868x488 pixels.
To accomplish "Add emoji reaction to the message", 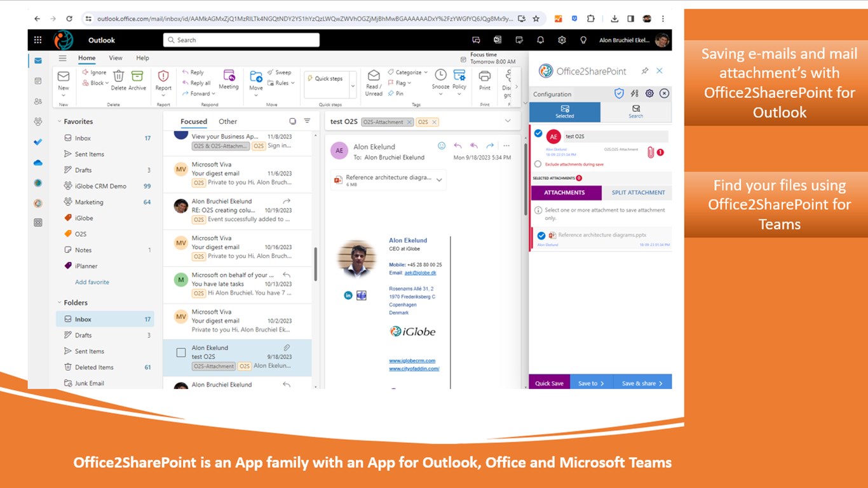I will coord(442,146).
